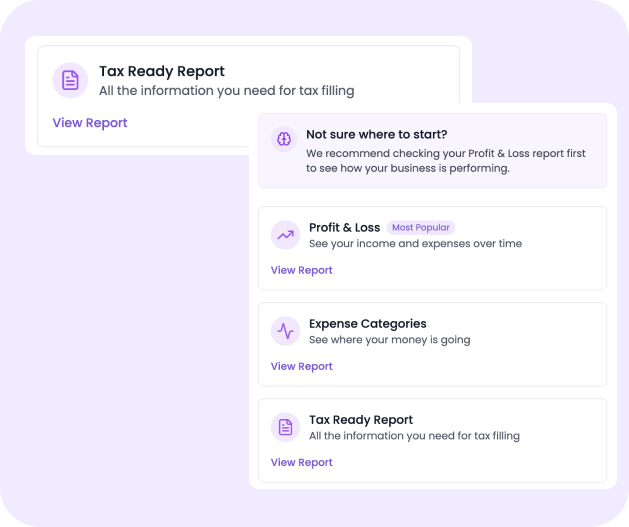Viewport: 629px width, 527px height.
Task: Click the trending arrow icon for Profit & Loss
Action: coord(286,235)
